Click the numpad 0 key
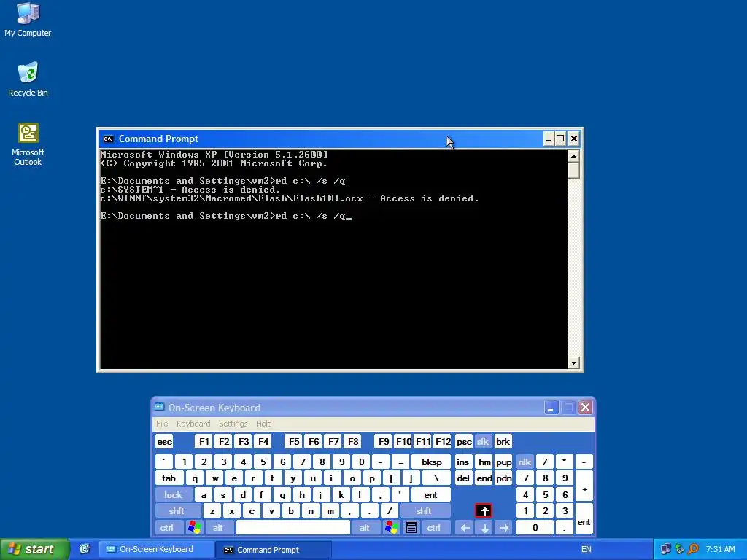 (x=535, y=528)
